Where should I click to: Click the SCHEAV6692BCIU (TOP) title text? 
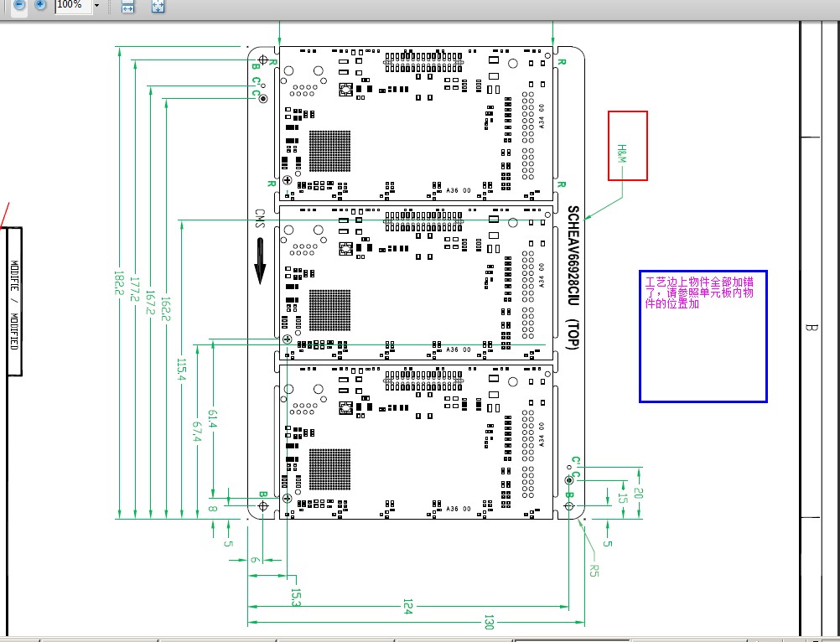click(x=573, y=277)
